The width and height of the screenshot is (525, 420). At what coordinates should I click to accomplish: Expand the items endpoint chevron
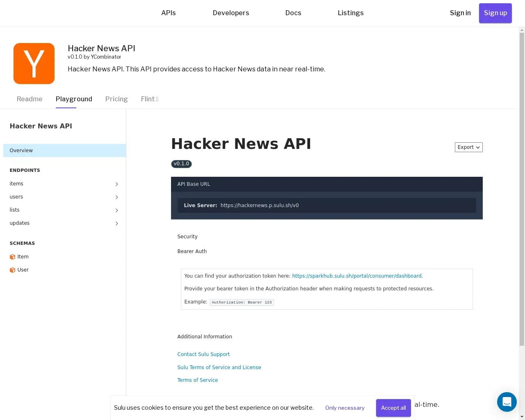click(x=117, y=184)
